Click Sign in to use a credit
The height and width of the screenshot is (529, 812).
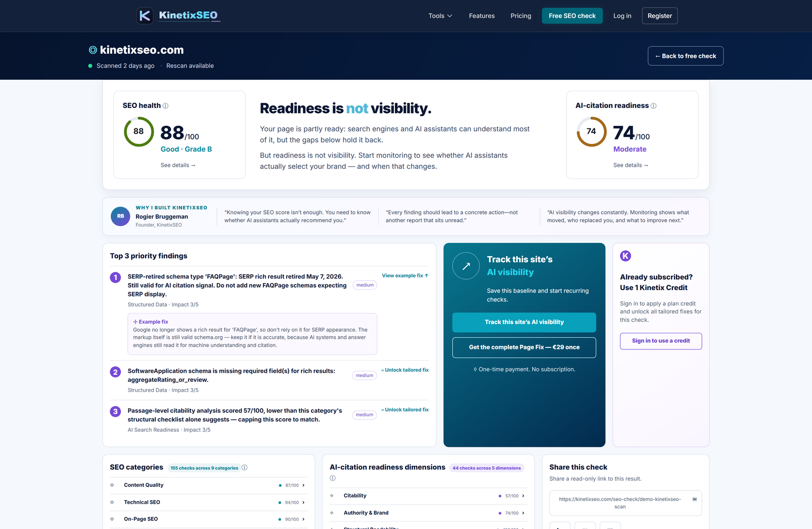(x=661, y=341)
